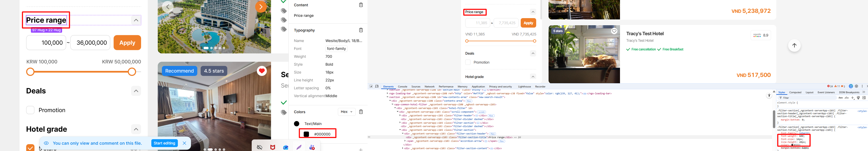
Task: Toggle the DevTools device toolbar icon
Action: (377, 87)
